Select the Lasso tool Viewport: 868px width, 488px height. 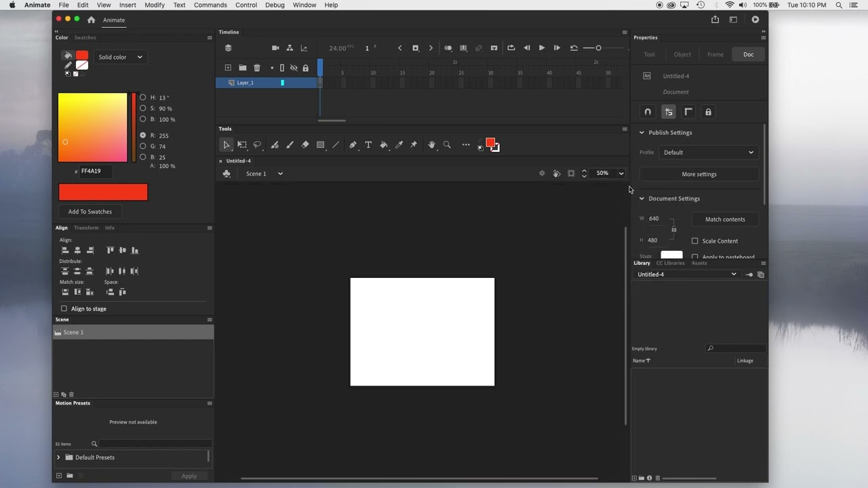pyautogui.click(x=258, y=145)
